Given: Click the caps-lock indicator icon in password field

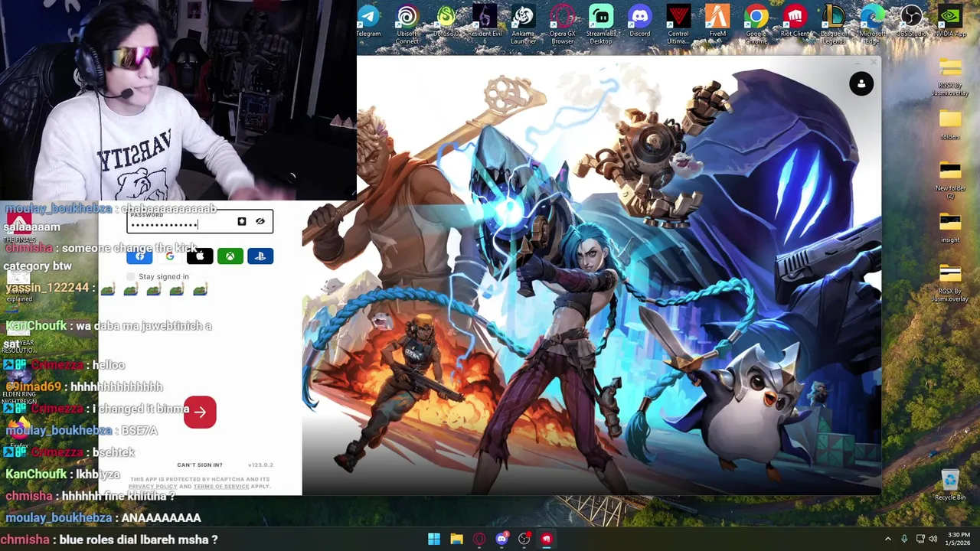Looking at the screenshot, I should coord(242,221).
